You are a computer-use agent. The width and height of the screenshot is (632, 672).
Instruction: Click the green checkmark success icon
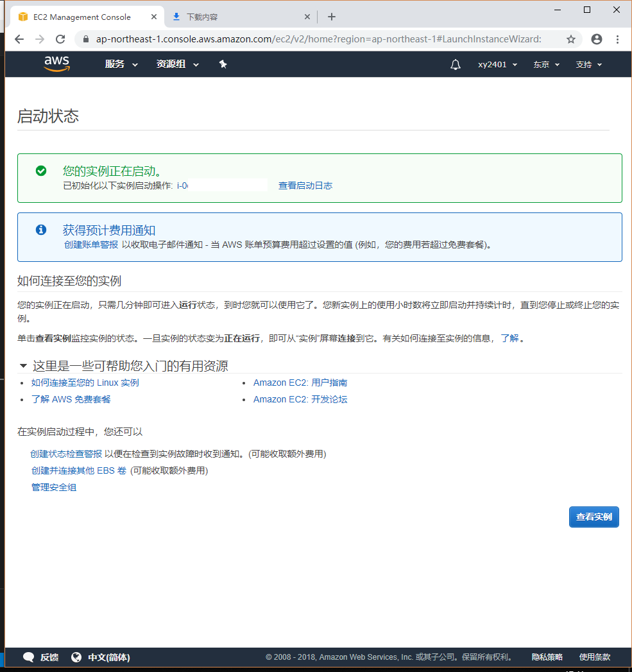(x=41, y=171)
